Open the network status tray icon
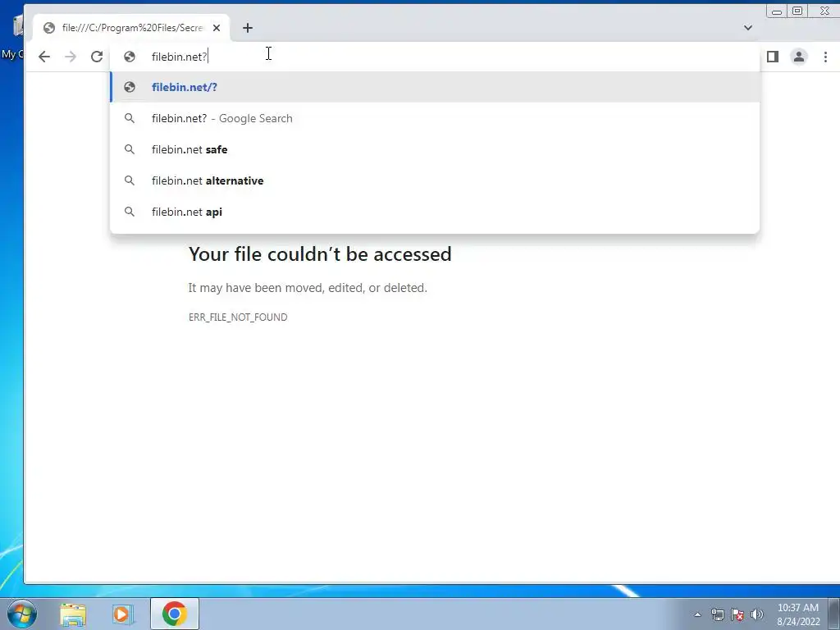The height and width of the screenshot is (630, 840). 717,614
